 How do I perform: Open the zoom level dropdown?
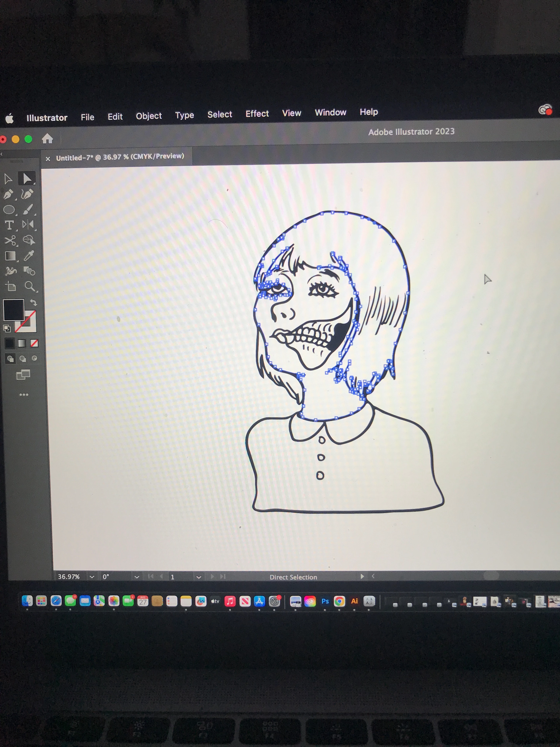point(92,577)
